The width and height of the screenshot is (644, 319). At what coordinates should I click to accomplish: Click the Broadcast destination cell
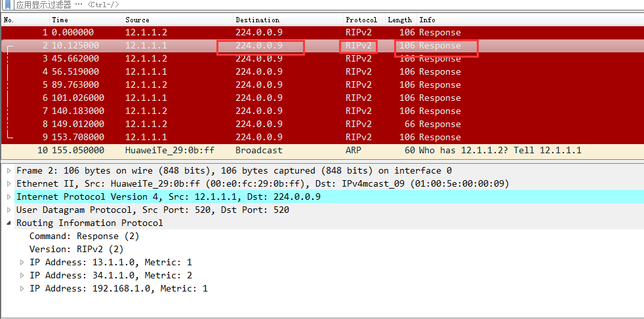[x=259, y=151]
